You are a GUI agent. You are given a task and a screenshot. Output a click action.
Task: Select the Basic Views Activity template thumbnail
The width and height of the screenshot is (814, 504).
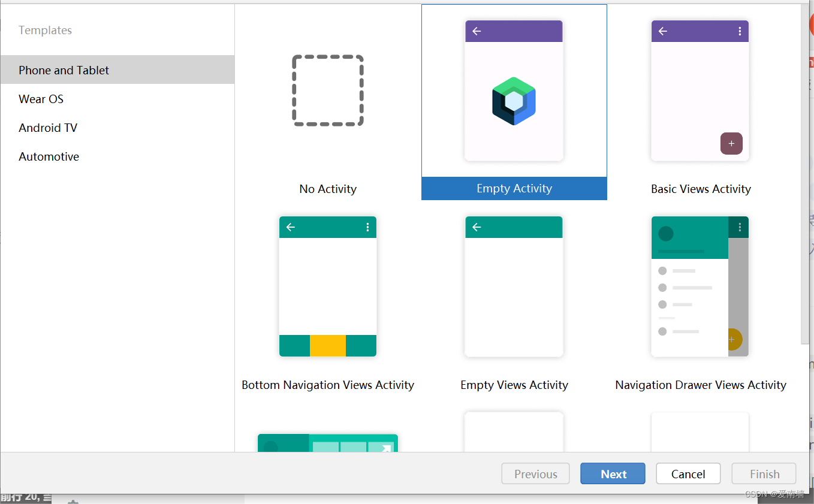(700, 90)
